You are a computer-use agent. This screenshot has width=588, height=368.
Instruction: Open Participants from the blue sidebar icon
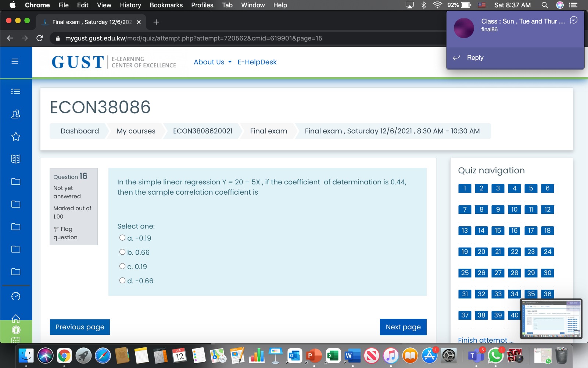pos(15,114)
